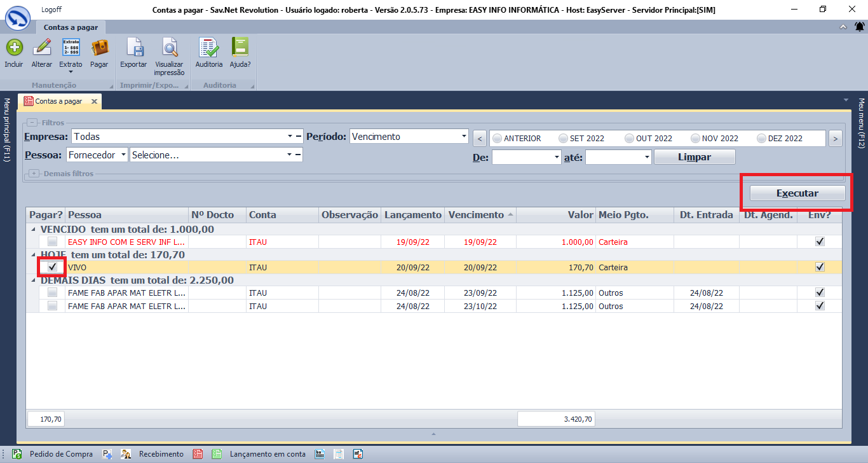Open the Empresa dropdown showing Todas
The height and width of the screenshot is (463, 868).
[290, 136]
